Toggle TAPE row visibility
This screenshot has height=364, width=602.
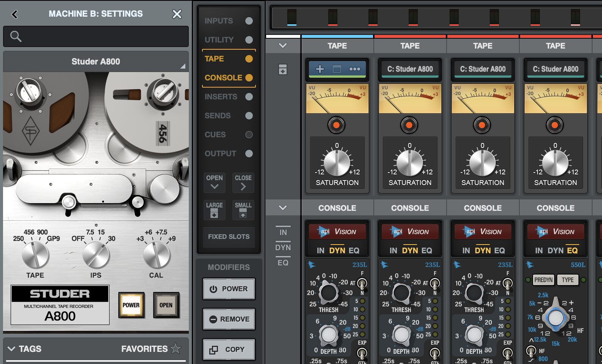249,59
